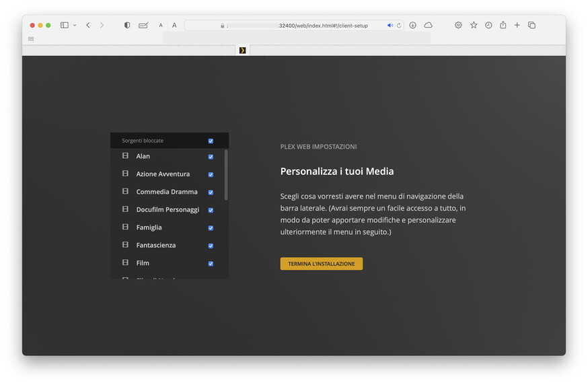Click the Fantascienza film icon
This screenshot has width=588, height=385.
pos(125,244)
